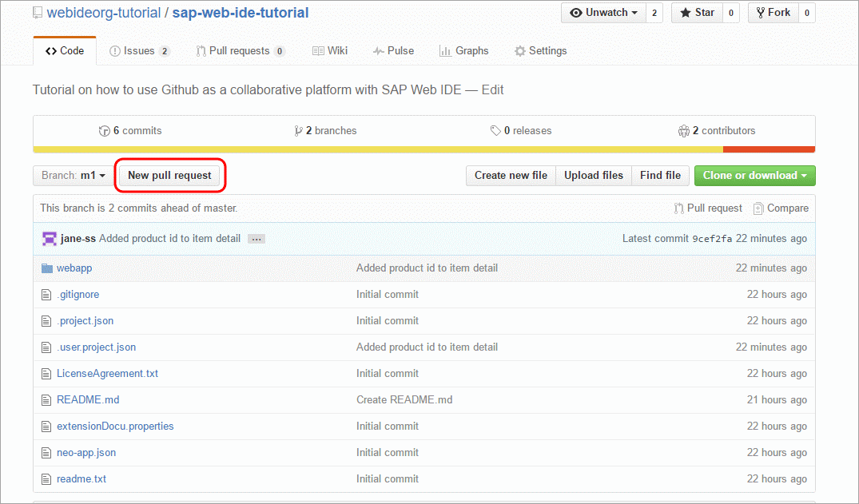Click the Create README.md commit message
The width and height of the screenshot is (859, 504).
[404, 400]
